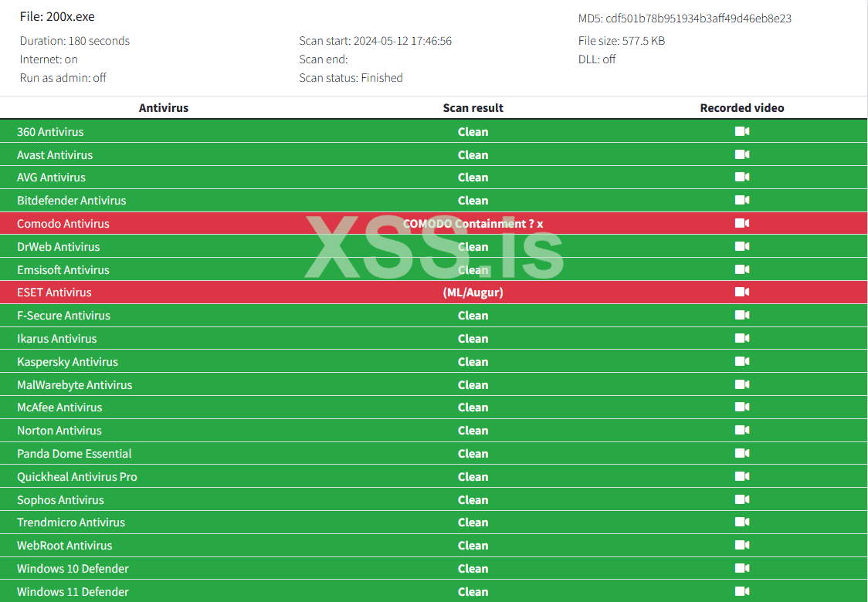Click the Trendmicro Antivirus name

[x=71, y=523]
